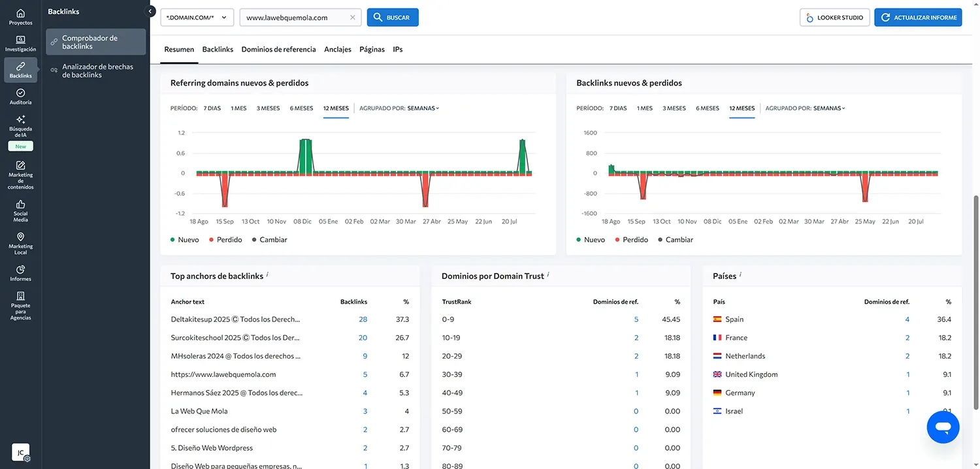Expand Agrupado por Semanas in backlinks chart

[829, 108]
